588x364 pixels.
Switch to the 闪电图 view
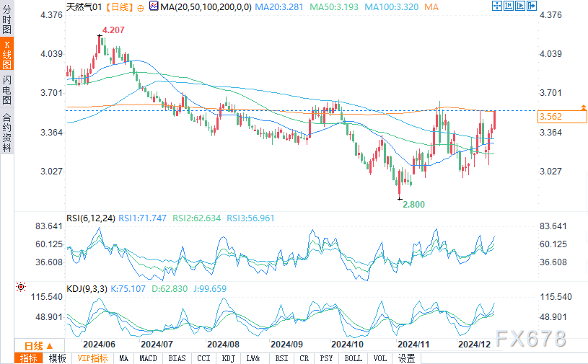point(6,89)
